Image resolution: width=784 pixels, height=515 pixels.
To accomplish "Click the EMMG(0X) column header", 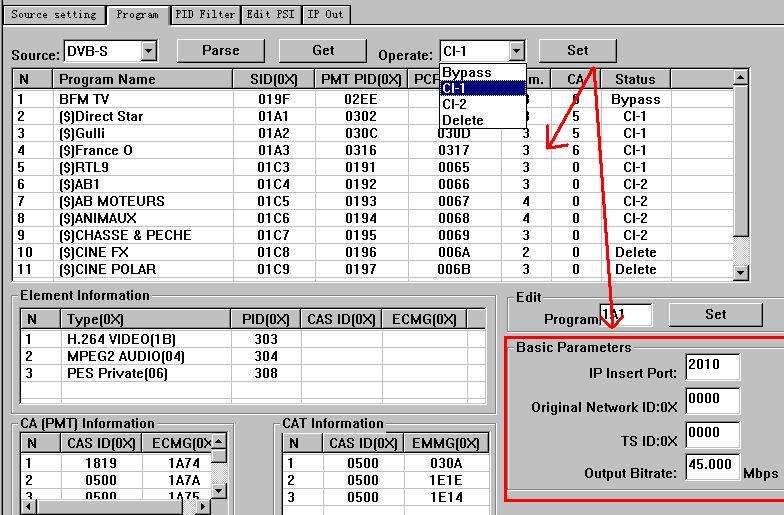I will coord(446,443).
